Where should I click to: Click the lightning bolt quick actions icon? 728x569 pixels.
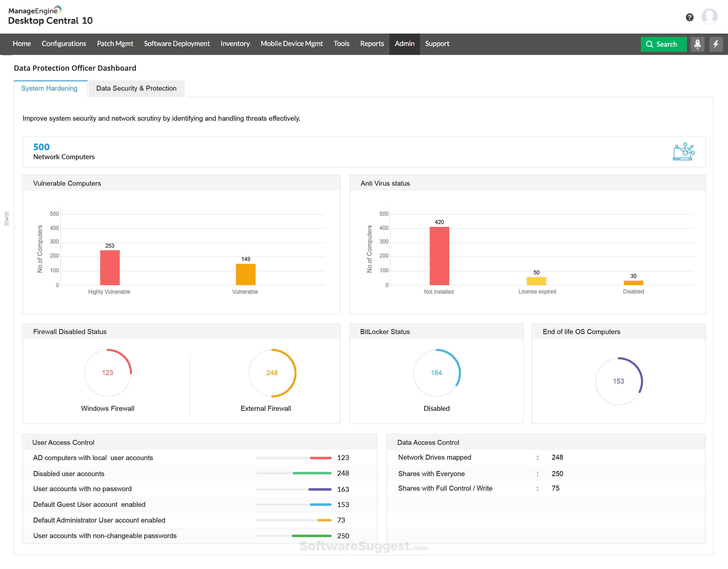point(716,44)
